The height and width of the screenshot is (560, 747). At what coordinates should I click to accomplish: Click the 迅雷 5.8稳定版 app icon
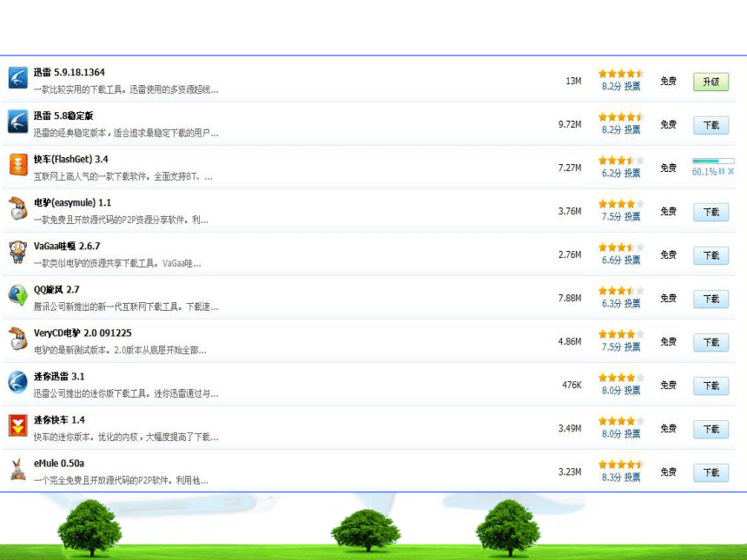click(x=18, y=122)
